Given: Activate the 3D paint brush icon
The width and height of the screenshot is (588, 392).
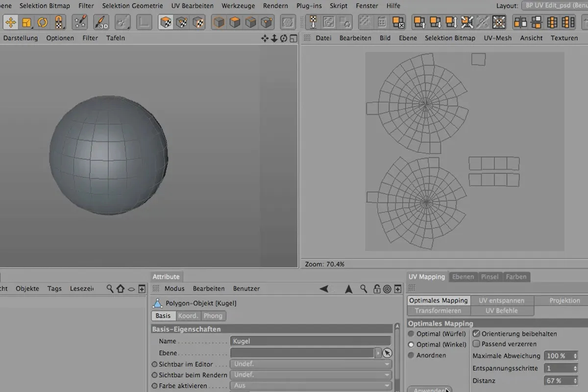Looking at the screenshot, I should pyautogui.click(x=101, y=22).
